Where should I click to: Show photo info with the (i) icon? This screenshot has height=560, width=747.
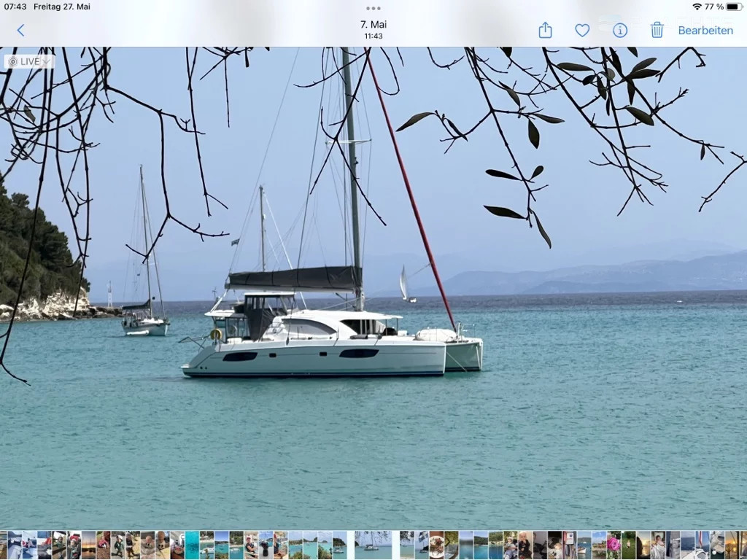click(620, 31)
